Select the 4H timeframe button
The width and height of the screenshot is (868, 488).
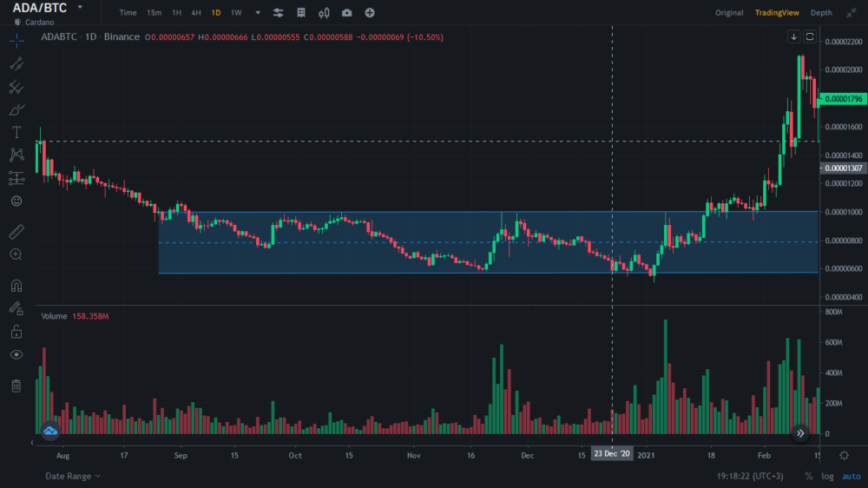(196, 13)
